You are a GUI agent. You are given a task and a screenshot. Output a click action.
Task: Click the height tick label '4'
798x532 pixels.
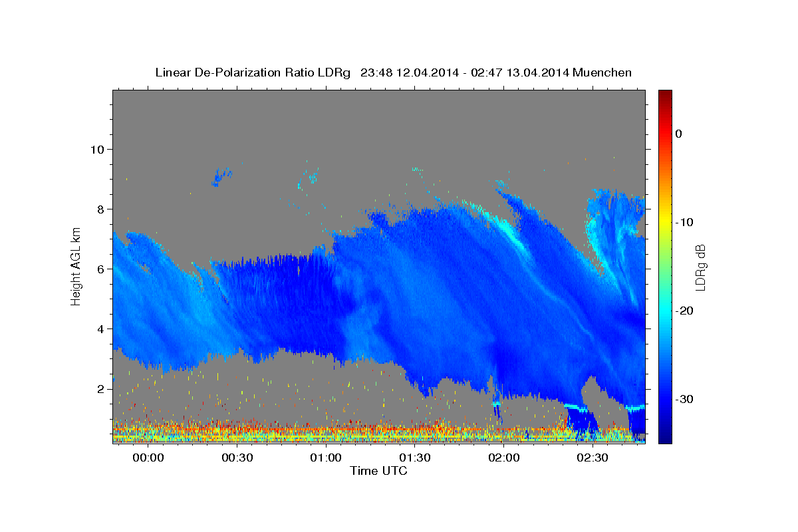(100, 329)
